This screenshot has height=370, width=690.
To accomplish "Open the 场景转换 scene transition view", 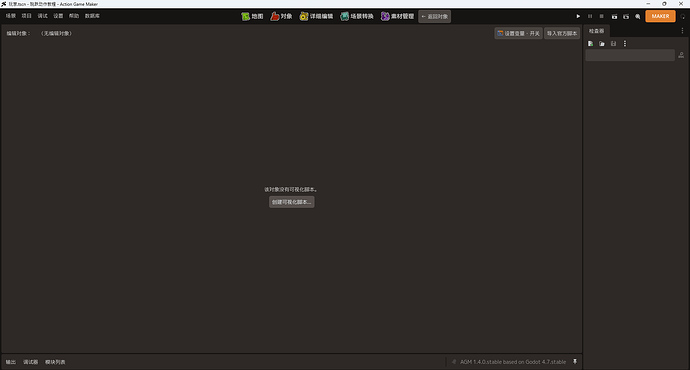I will point(357,16).
